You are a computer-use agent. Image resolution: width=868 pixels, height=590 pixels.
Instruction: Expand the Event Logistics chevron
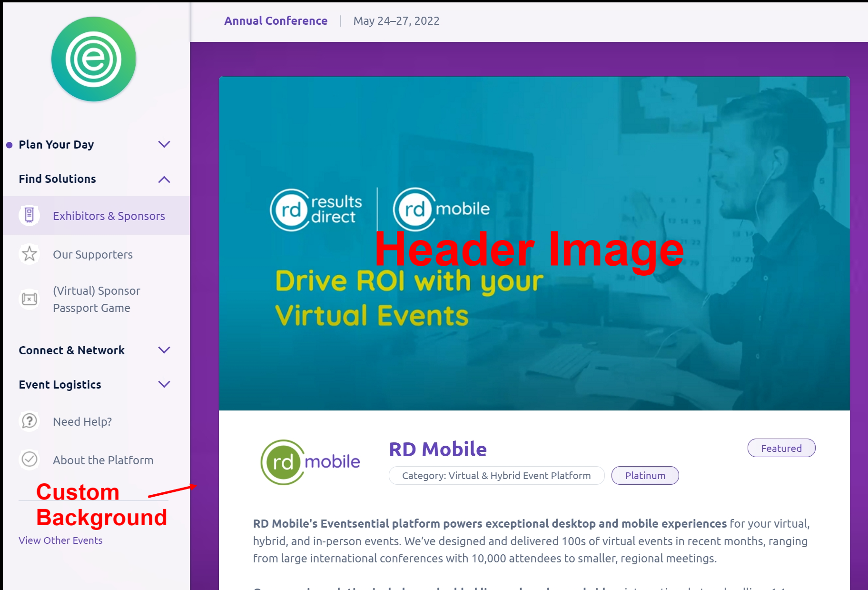pos(164,384)
